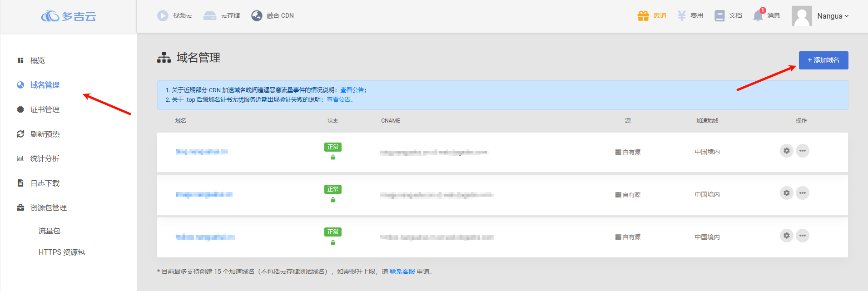Open the second blurred domain name
The image size is (868, 291).
(x=204, y=194)
